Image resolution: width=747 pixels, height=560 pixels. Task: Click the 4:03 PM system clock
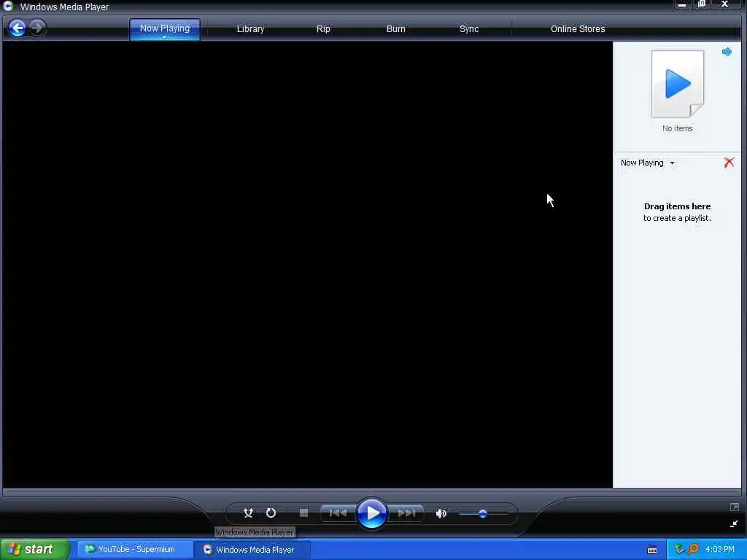(x=720, y=550)
